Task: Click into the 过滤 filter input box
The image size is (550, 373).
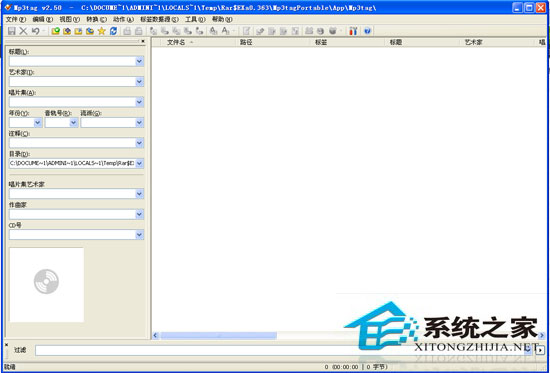Action: (x=281, y=350)
